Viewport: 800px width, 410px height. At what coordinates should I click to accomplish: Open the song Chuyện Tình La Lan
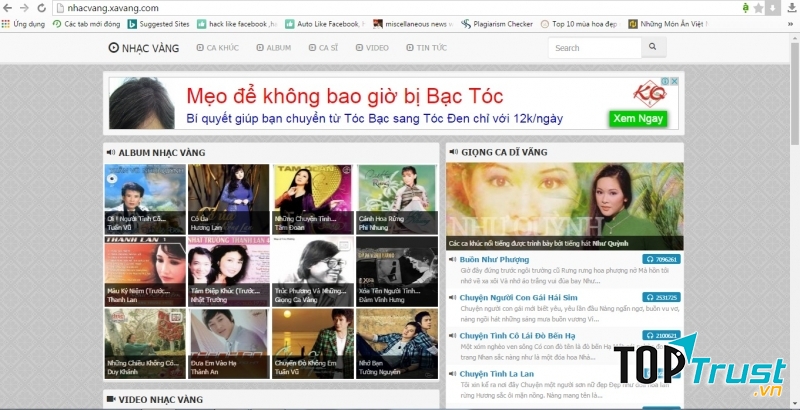point(496,374)
